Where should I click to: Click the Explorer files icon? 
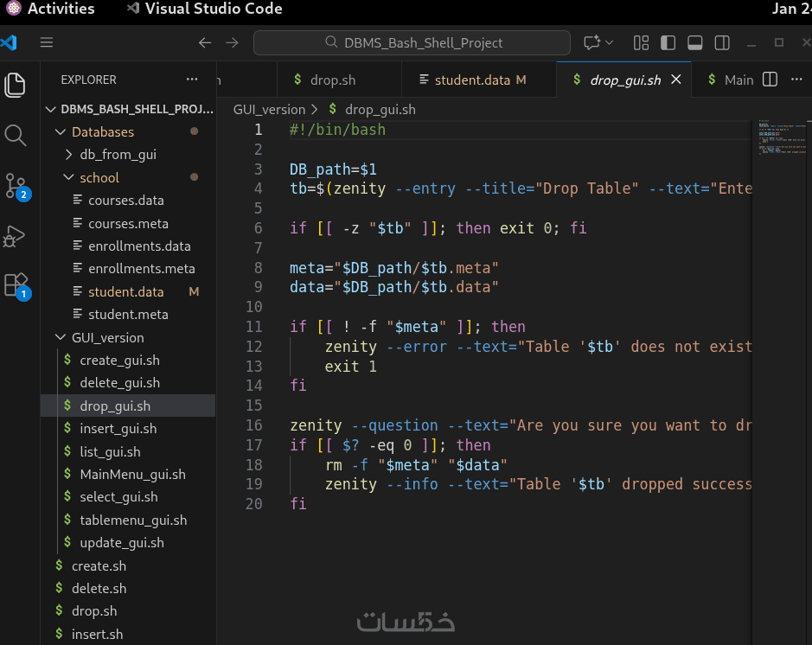coord(16,85)
